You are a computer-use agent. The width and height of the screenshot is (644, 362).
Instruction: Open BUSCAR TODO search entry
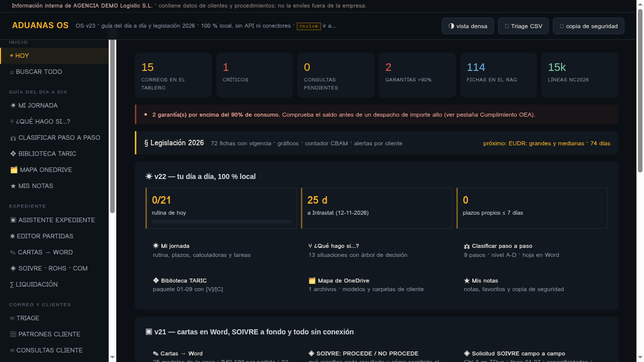pyautogui.click(x=54, y=72)
